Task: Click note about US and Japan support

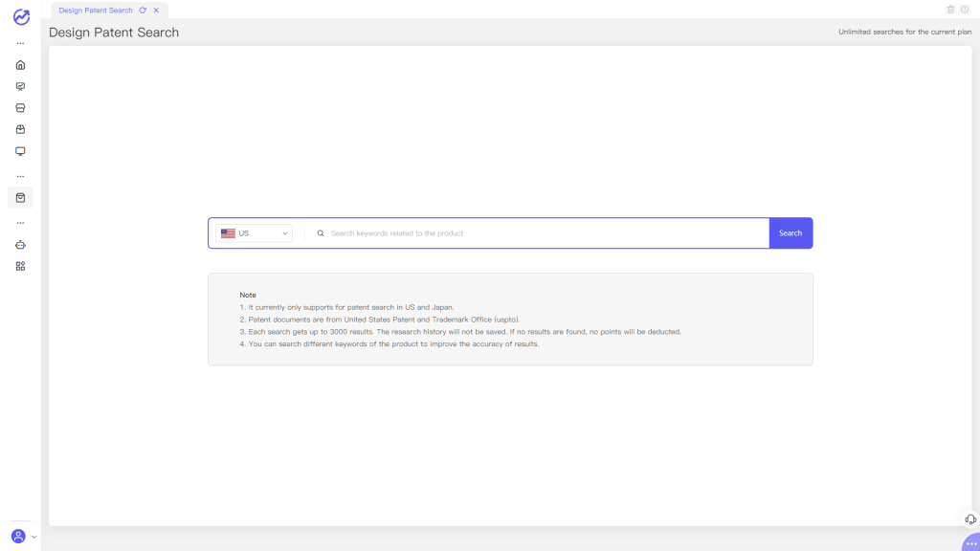Action: [346, 307]
